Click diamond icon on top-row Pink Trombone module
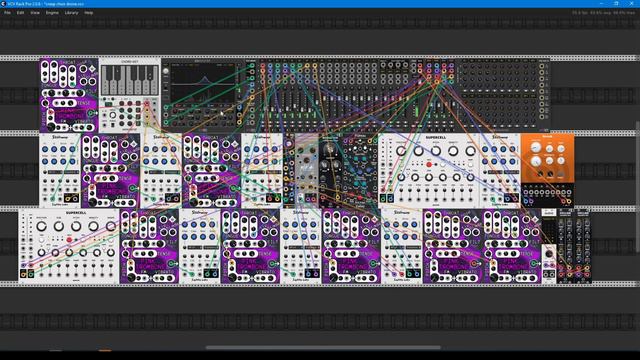Image resolution: width=640 pixels, height=360 pixels. (x=93, y=69)
